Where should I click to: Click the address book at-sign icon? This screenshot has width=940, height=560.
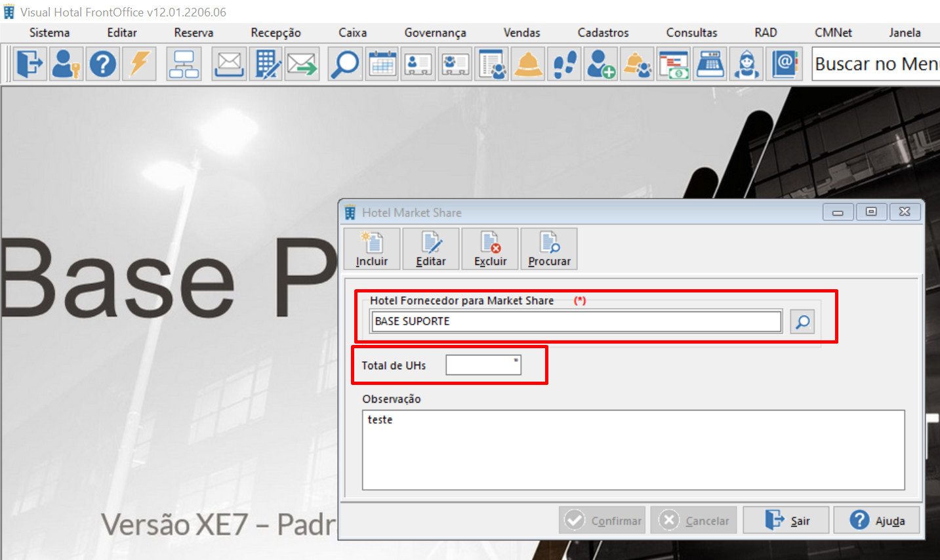click(x=784, y=64)
